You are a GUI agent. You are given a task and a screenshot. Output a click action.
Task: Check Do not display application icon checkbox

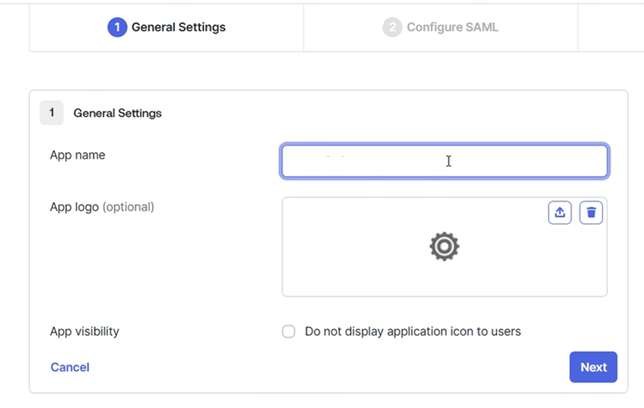pos(288,331)
